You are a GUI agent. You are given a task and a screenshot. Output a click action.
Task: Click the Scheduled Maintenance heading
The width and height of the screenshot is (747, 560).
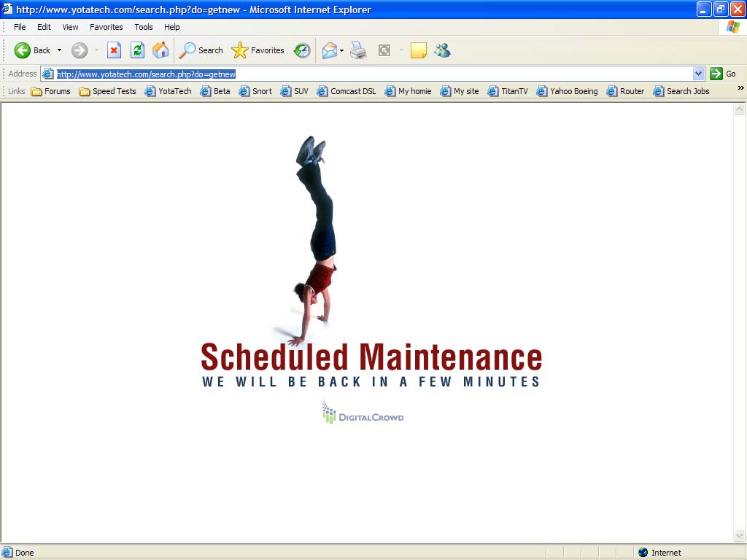pos(371,357)
